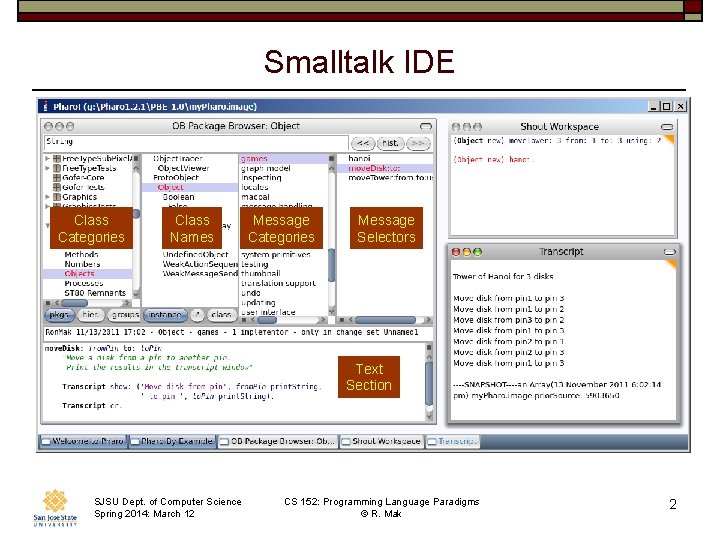Viewport: 720px width, 540px height.
Task: Maximize the Pharo main window
Action: pyautogui.click(x=666, y=107)
